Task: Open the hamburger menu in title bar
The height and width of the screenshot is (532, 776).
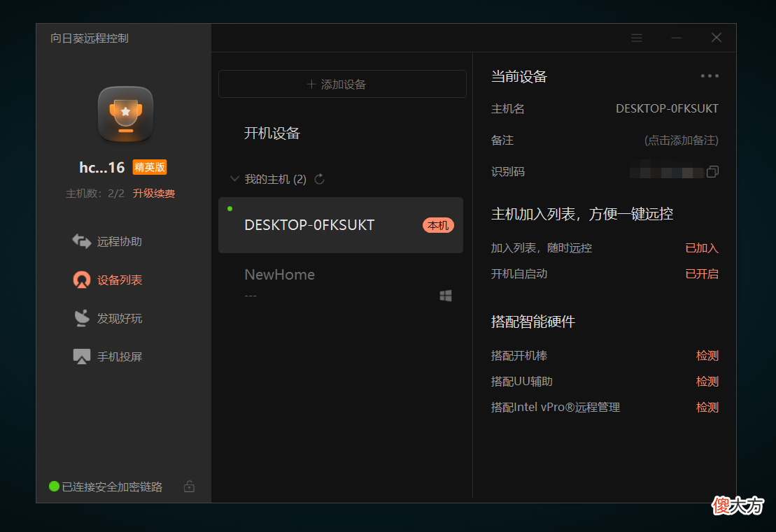Action: coord(637,38)
